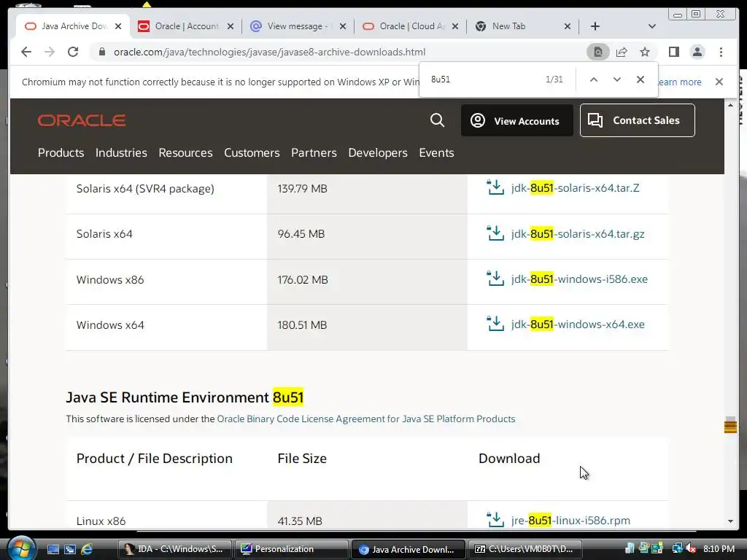
Task: Open the Oracle Binary Code License Agreement link
Action: 366,419
